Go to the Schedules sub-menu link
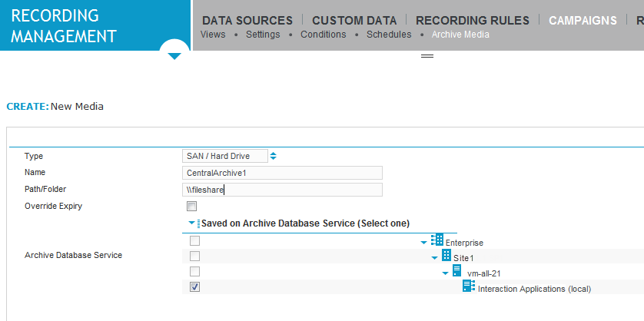The width and height of the screenshot is (644, 321). pyautogui.click(x=389, y=35)
